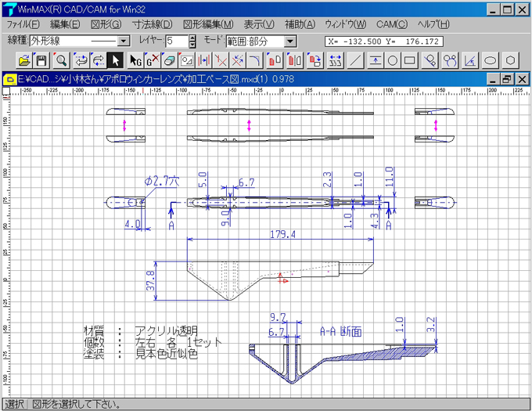532x411 pixels.
Task: Click the WinMAX application logo icon
Action: [x=9, y=9]
